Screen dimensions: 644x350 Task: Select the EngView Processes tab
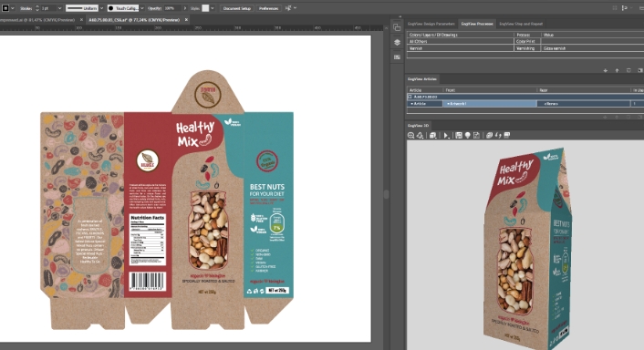tap(477, 24)
